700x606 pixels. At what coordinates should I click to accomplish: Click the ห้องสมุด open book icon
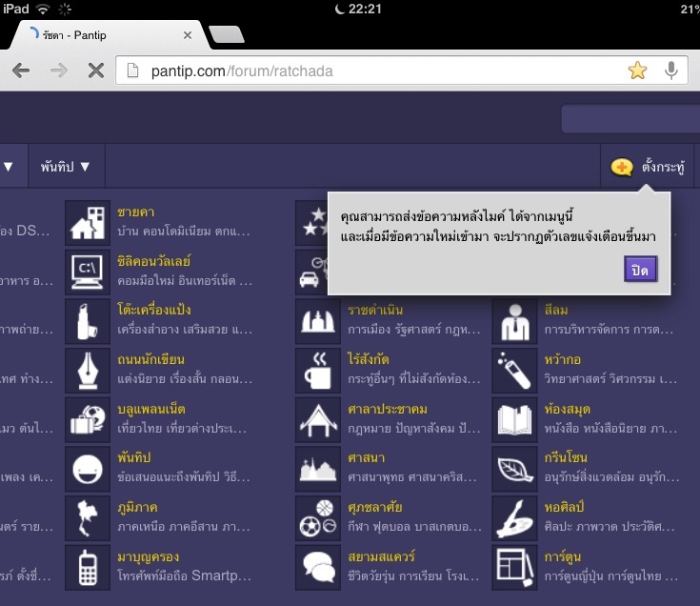(514, 420)
